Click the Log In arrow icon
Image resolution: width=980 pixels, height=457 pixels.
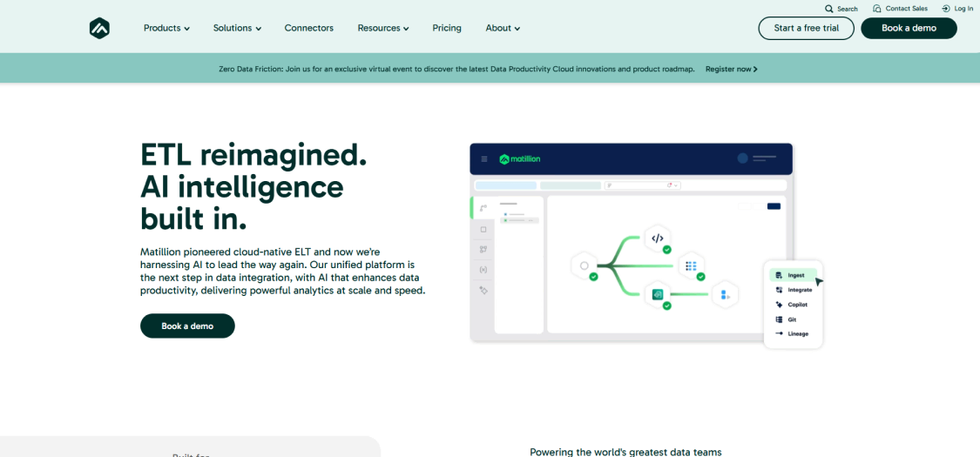945,9
